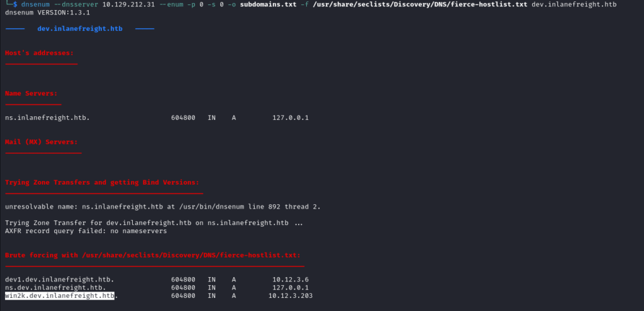The height and width of the screenshot is (311, 644).
Task: Click the dev1.dev.inlanefreight.htb. hostname
Action: (60, 280)
